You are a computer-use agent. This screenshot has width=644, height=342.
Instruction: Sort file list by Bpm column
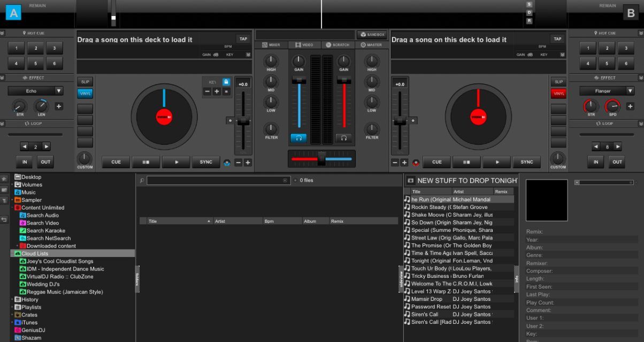click(282, 221)
